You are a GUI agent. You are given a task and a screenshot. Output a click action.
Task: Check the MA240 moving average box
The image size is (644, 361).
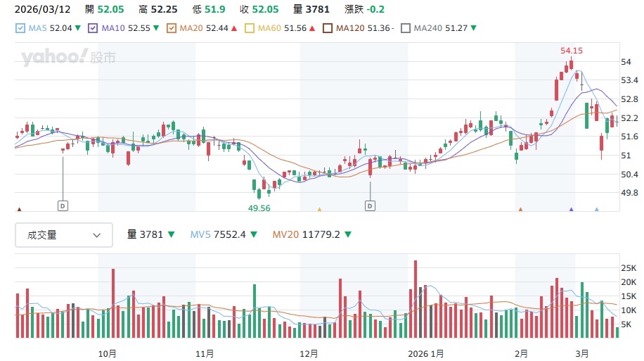coord(405,28)
